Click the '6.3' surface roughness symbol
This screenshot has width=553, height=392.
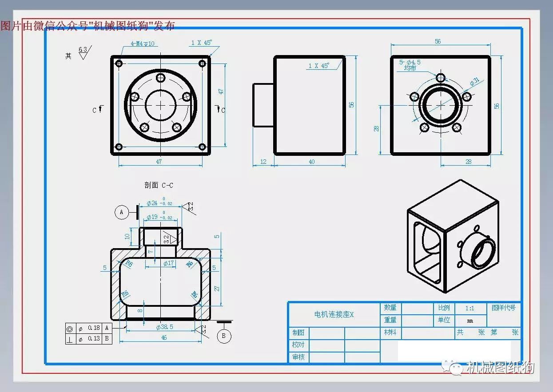click(x=84, y=52)
